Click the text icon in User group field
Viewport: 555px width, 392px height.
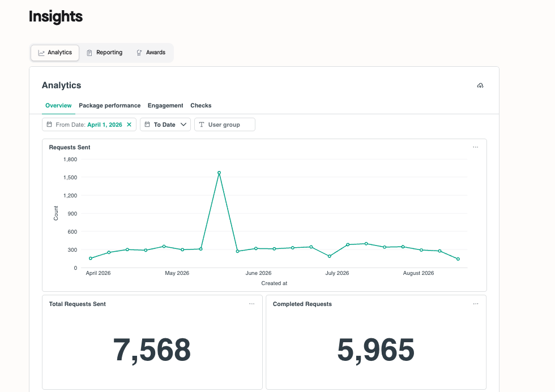pyautogui.click(x=202, y=124)
